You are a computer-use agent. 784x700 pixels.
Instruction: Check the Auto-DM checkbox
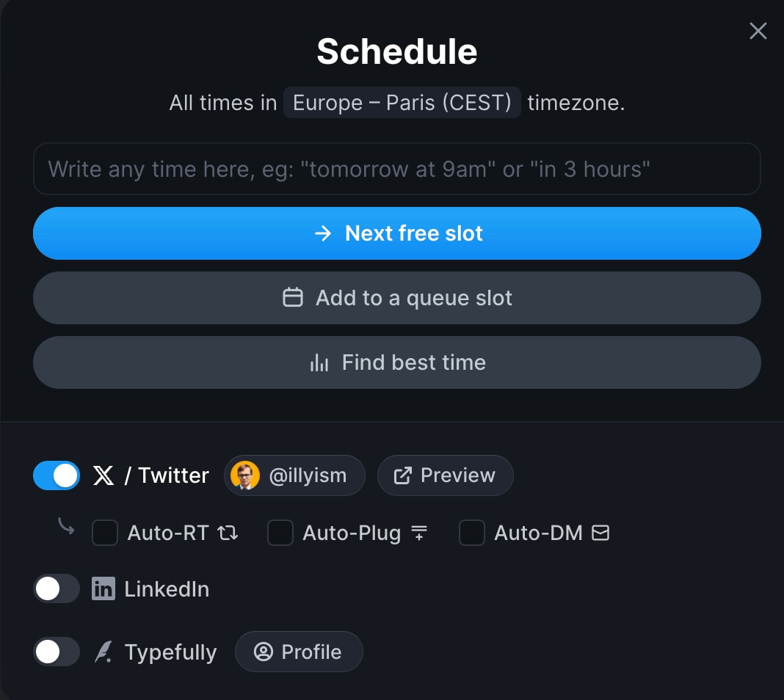click(471, 533)
